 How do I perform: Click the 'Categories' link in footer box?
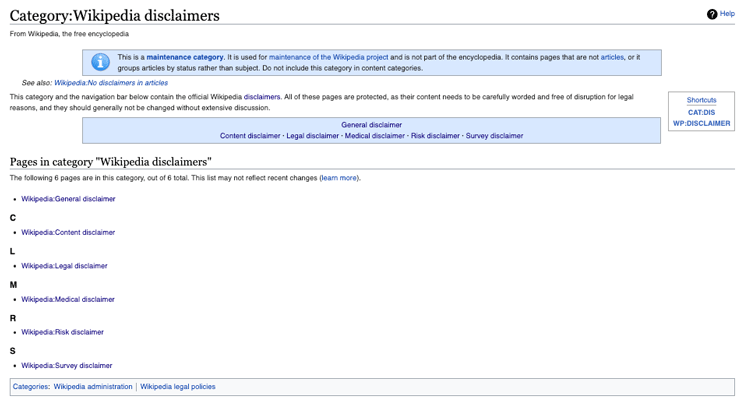coord(30,387)
